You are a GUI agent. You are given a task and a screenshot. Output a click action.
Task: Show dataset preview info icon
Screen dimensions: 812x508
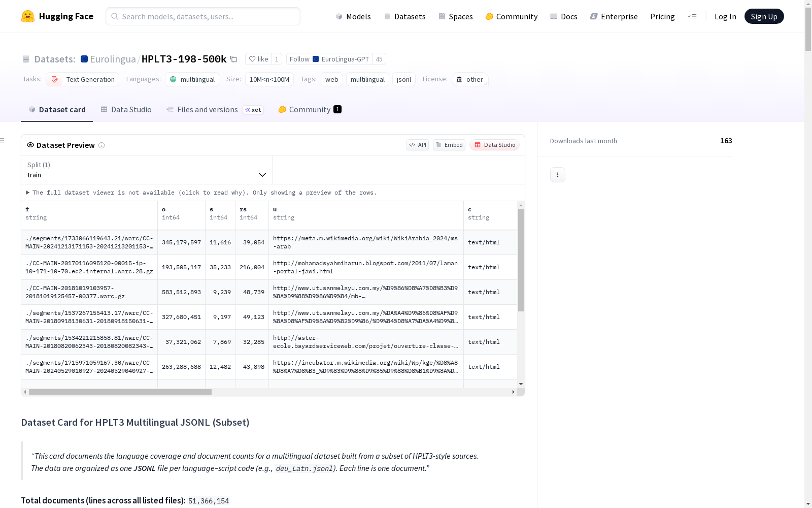click(101, 145)
